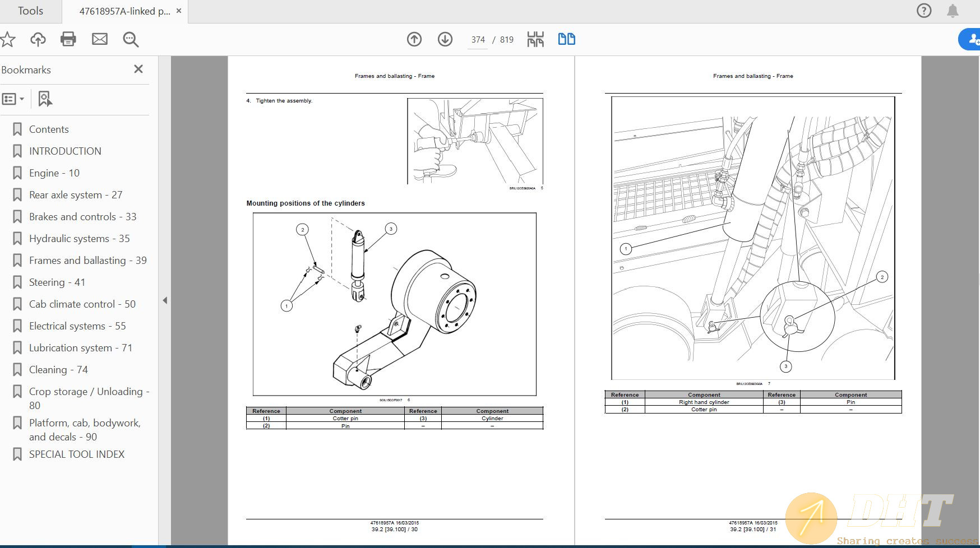Image resolution: width=980 pixels, height=548 pixels.
Task: Click the 'Mounting positions of the cylinders' heading
Action: [306, 203]
